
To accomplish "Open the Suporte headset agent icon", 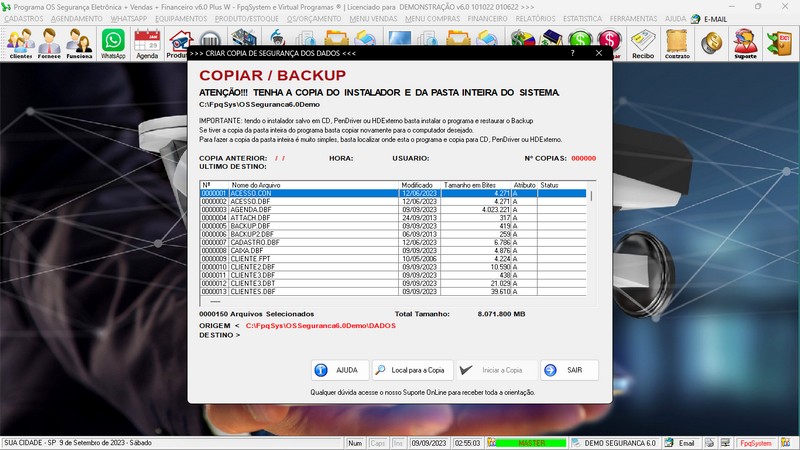I will point(745,43).
